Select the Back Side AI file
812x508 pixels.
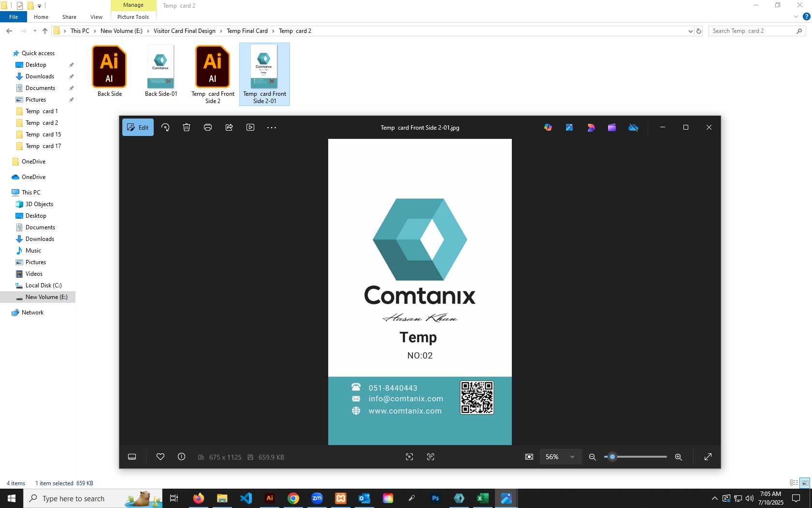pos(110,71)
